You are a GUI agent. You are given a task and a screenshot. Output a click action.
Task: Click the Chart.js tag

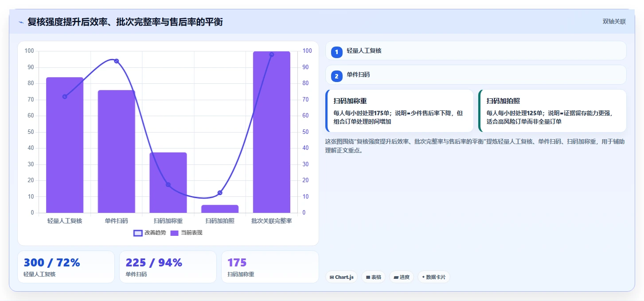point(341,277)
